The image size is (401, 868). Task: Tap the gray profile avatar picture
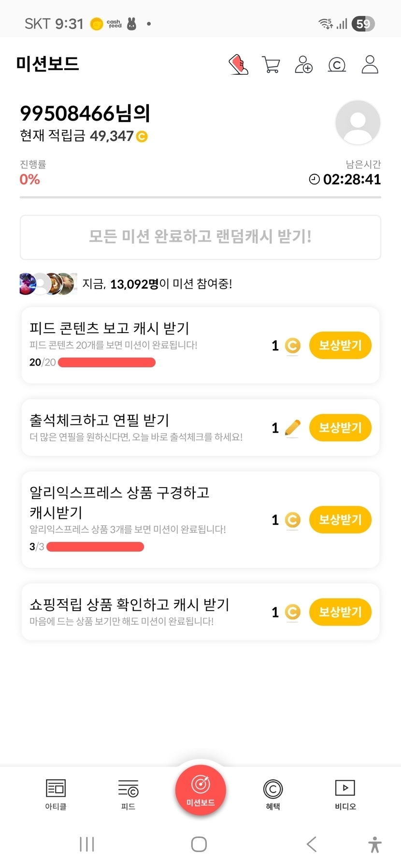click(358, 123)
